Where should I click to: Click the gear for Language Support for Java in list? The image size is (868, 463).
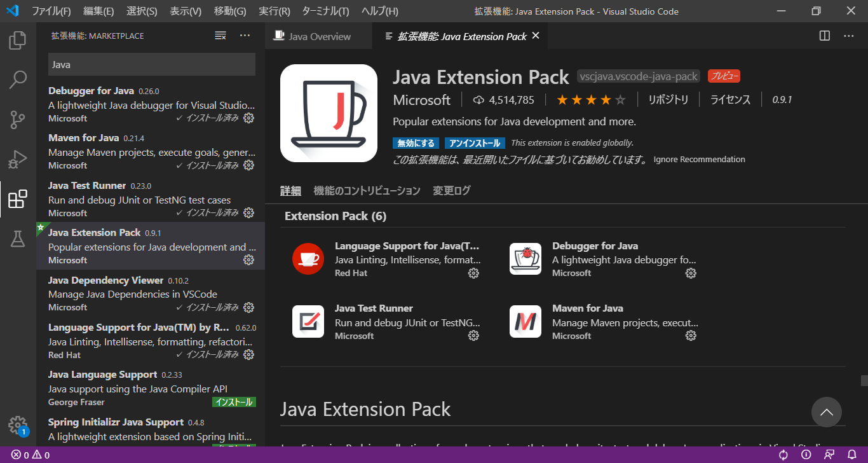click(249, 354)
